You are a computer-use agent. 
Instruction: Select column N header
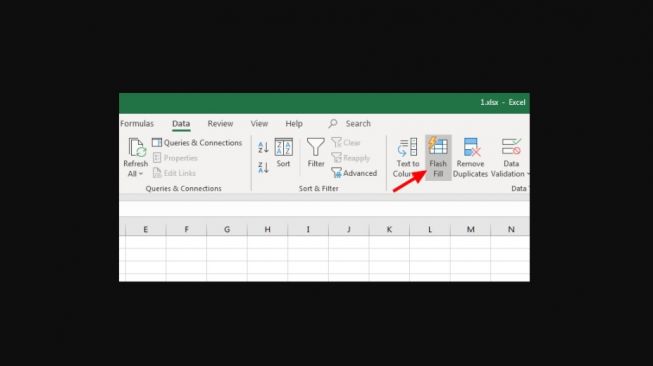511,229
